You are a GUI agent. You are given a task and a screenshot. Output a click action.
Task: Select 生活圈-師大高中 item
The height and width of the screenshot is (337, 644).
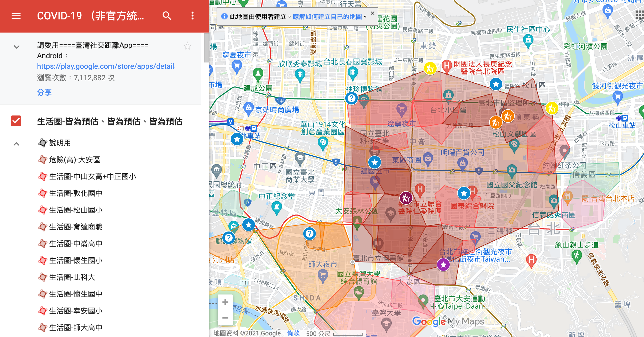coord(76,328)
